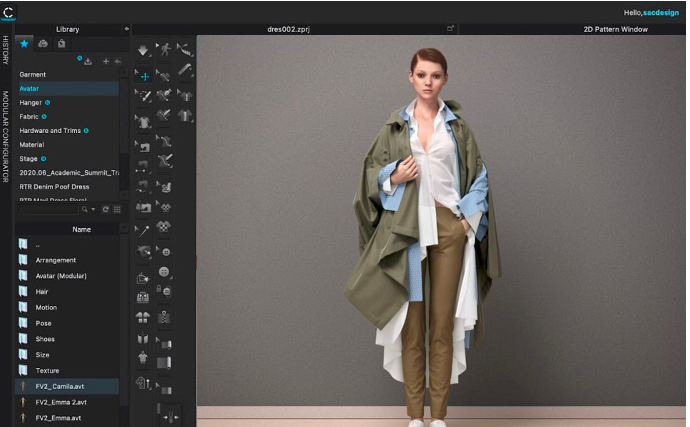The width and height of the screenshot is (690, 427).
Task: Select the avatar tape measure tool
Action: click(185, 49)
